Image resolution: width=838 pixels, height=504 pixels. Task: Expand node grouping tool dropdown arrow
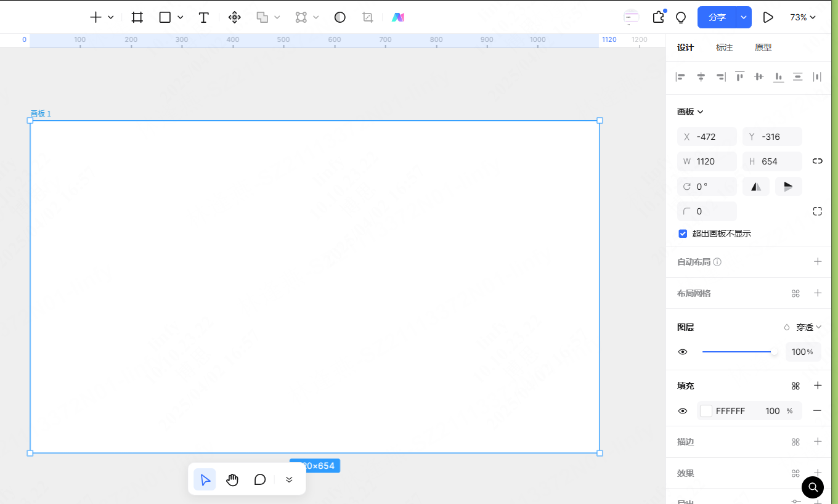(316, 17)
